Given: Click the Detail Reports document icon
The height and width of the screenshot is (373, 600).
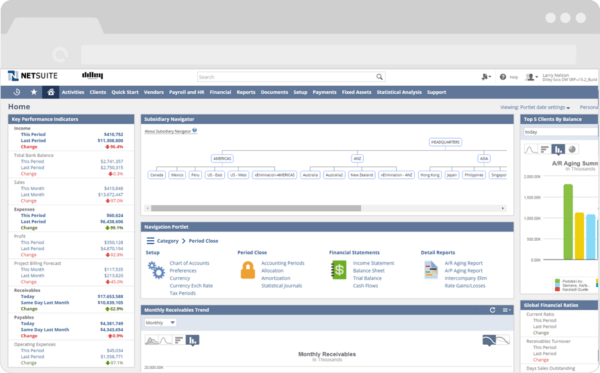Looking at the screenshot, I should [431, 270].
